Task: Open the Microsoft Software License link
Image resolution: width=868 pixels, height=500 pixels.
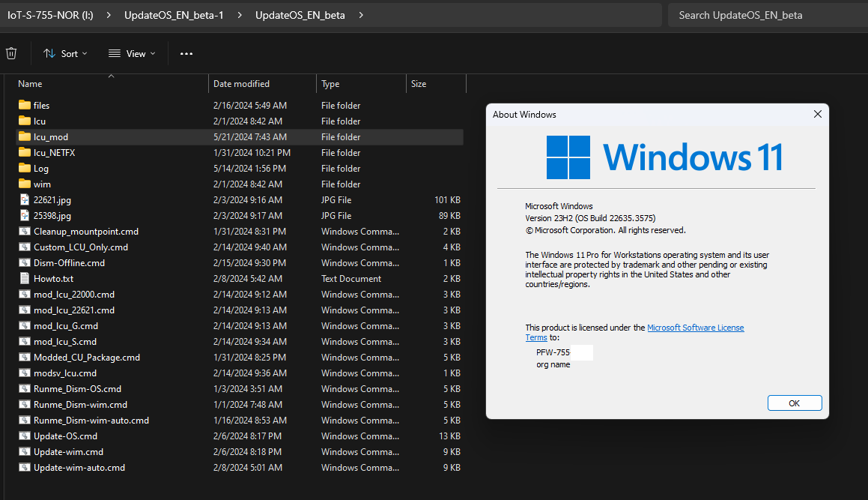Action: point(695,328)
